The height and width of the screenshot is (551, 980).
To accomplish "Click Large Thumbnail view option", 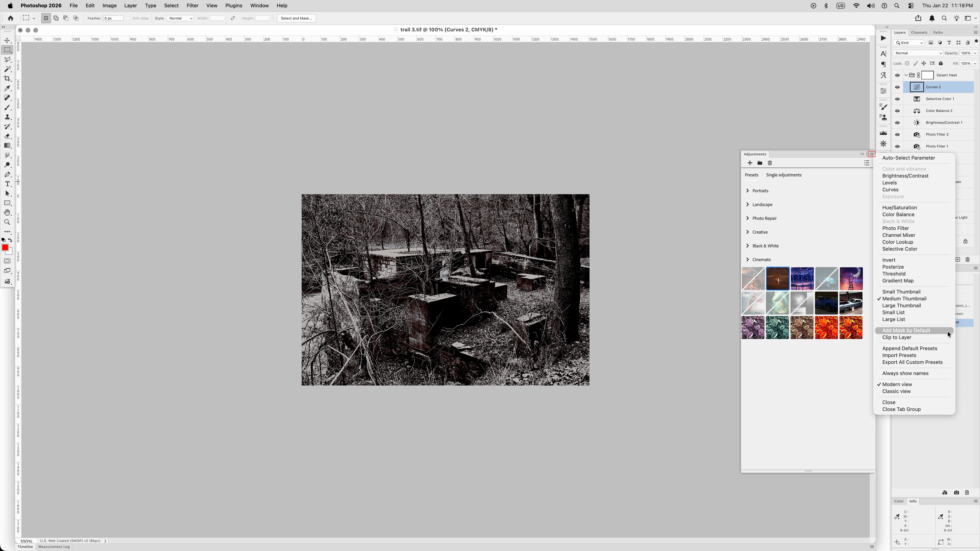I will 901,305.
